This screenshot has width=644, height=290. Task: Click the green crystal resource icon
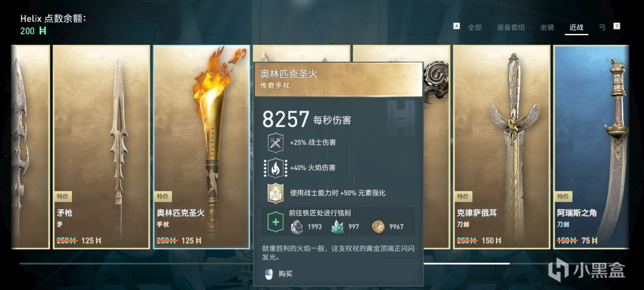338,227
